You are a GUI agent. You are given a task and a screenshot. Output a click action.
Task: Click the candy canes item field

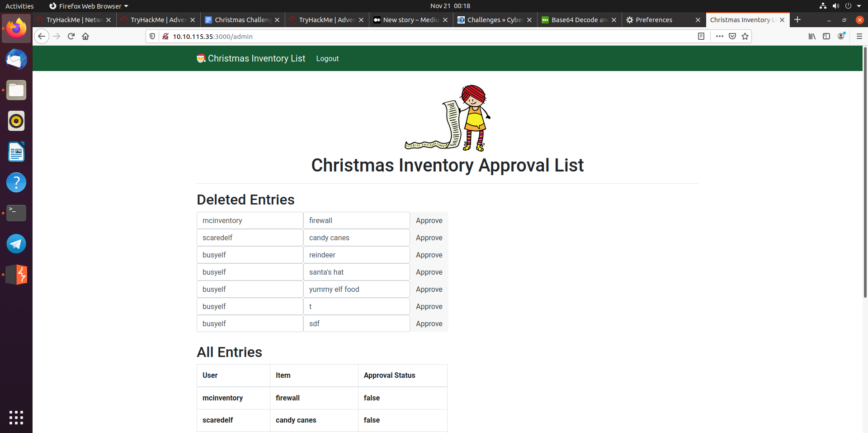coord(357,238)
